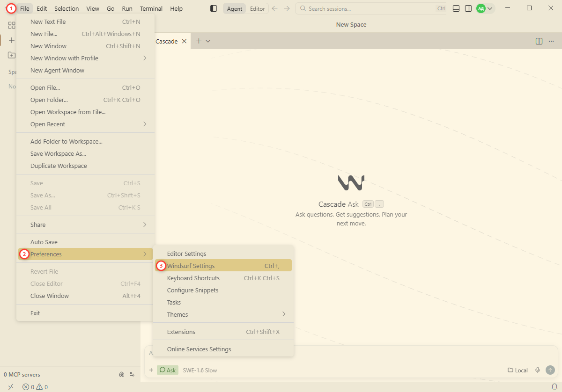Select New Agent Window

[x=85, y=70]
